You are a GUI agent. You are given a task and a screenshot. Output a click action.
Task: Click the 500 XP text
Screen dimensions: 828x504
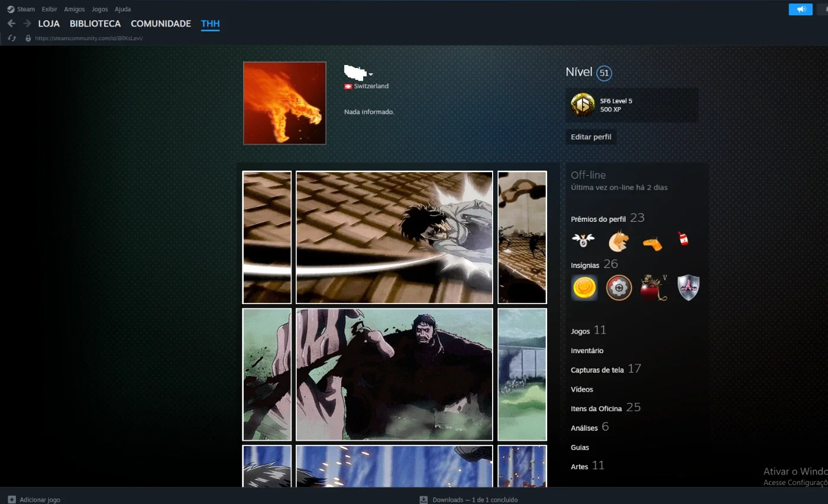coord(610,110)
